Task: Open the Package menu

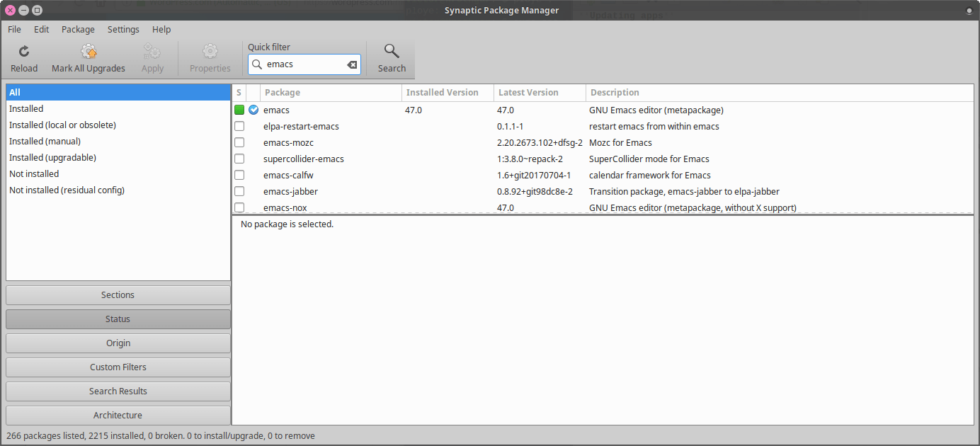Action: tap(78, 30)
